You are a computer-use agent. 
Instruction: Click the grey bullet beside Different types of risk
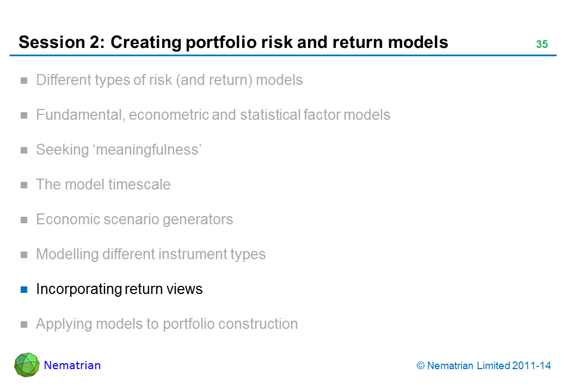click(x=24, y=81)
